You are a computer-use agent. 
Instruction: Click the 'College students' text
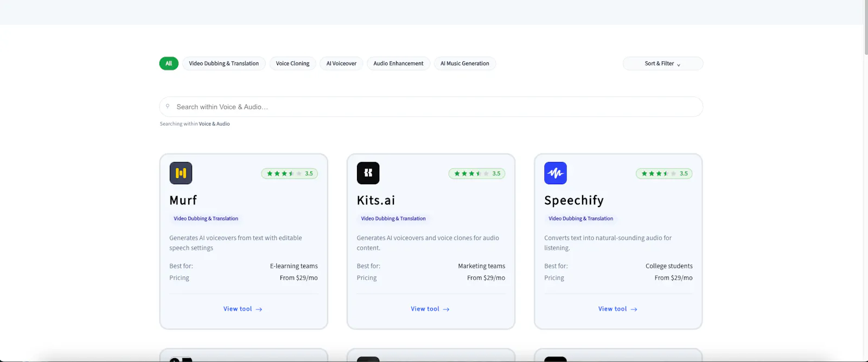click(669, 266)
